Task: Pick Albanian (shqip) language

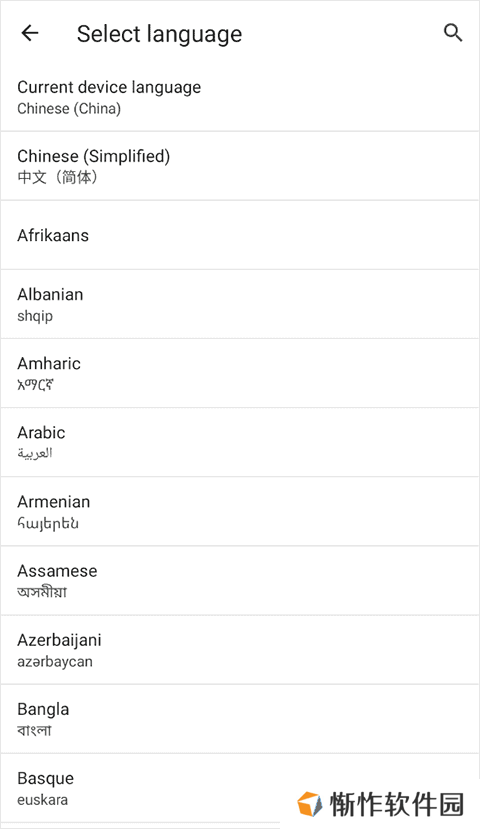Action: click(240, 305)
